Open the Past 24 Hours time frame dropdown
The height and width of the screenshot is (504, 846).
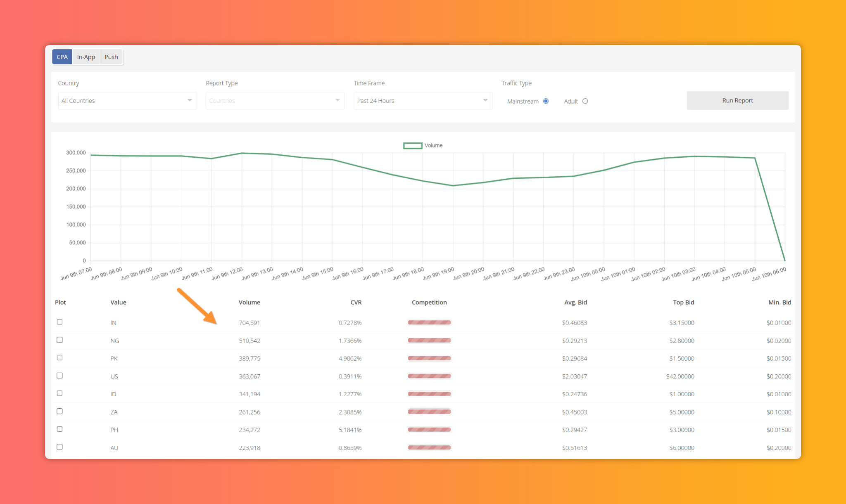(423, 101)
